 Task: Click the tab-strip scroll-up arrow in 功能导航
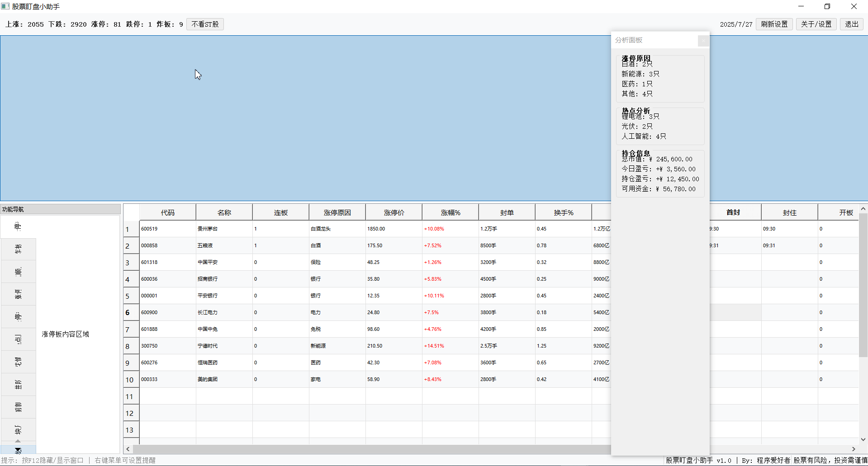point(18,441)
